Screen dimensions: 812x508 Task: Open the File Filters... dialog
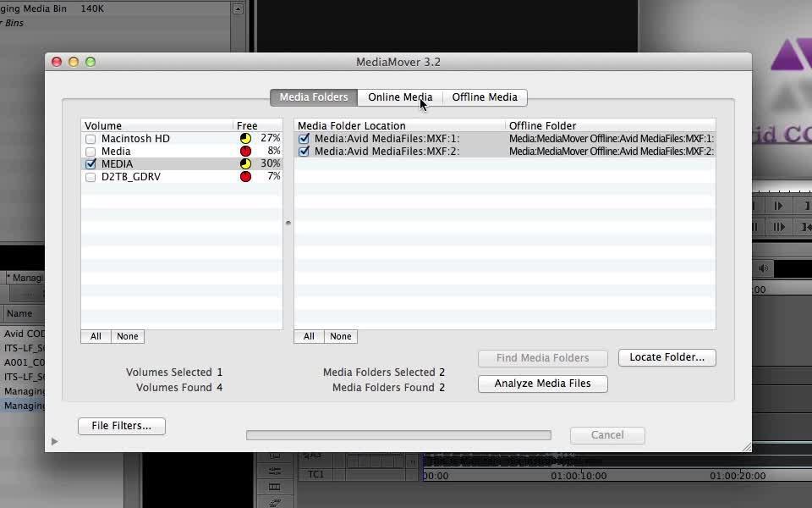(x=122, y=426)
